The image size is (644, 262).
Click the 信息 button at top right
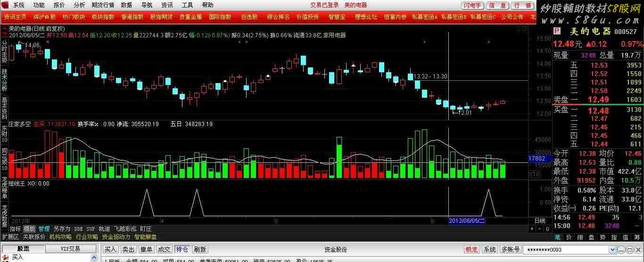(497, 6)
